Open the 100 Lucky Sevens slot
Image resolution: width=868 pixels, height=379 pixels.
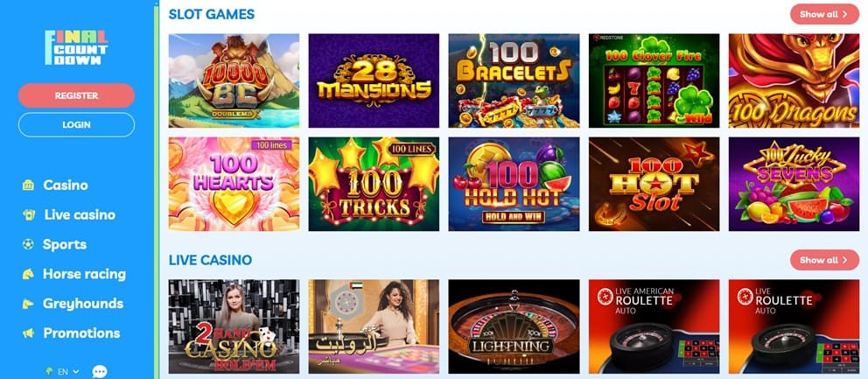pos(794,184)
